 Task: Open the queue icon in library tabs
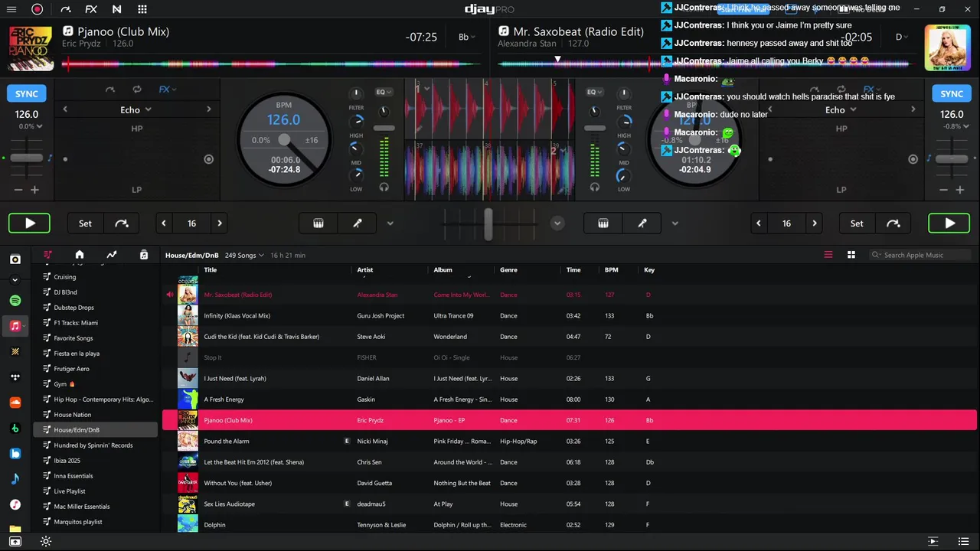[144, 255]
